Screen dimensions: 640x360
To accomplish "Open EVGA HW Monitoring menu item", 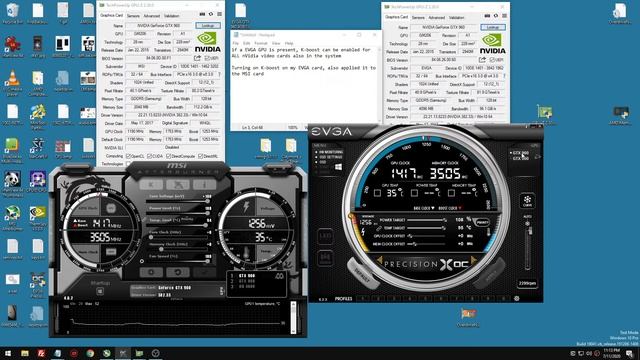I will click(331, 152).
